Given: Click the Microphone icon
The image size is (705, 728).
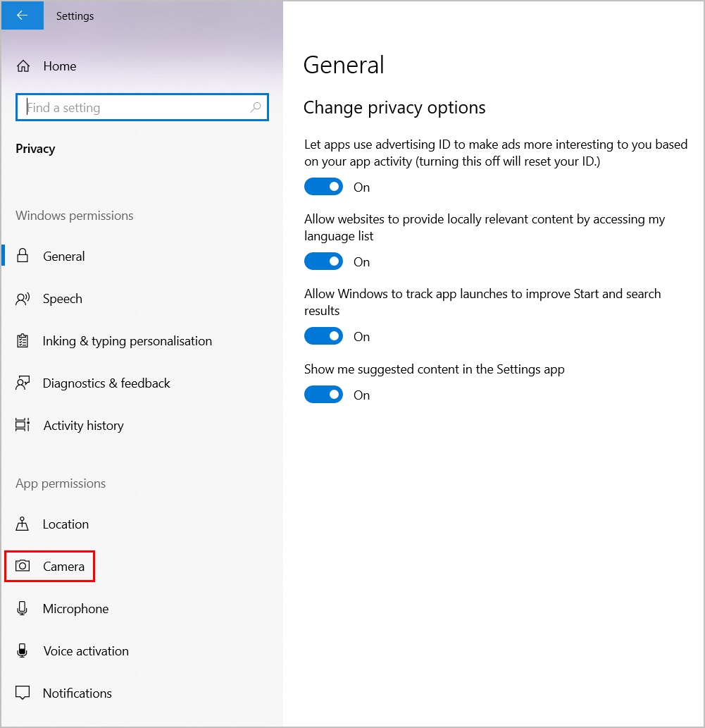Looking at the screenshot, I should 23,609.
